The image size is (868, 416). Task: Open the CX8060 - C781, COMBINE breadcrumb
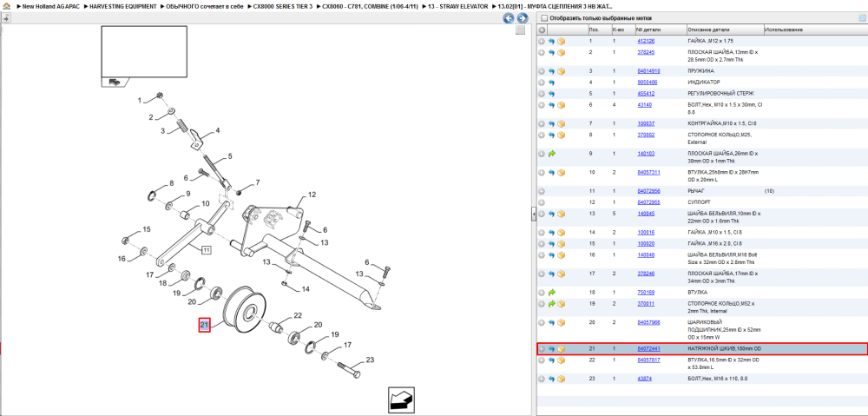pos(369,6)
